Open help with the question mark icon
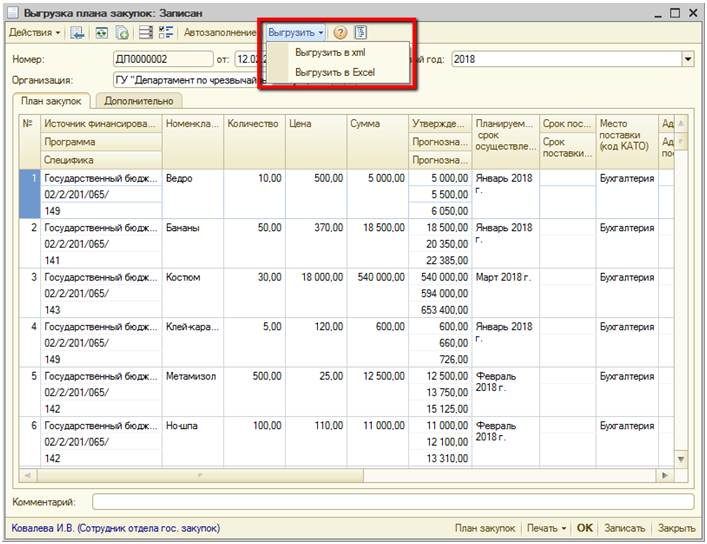The height and width of the screenshot is (544, 707). [x=340, y=33]
